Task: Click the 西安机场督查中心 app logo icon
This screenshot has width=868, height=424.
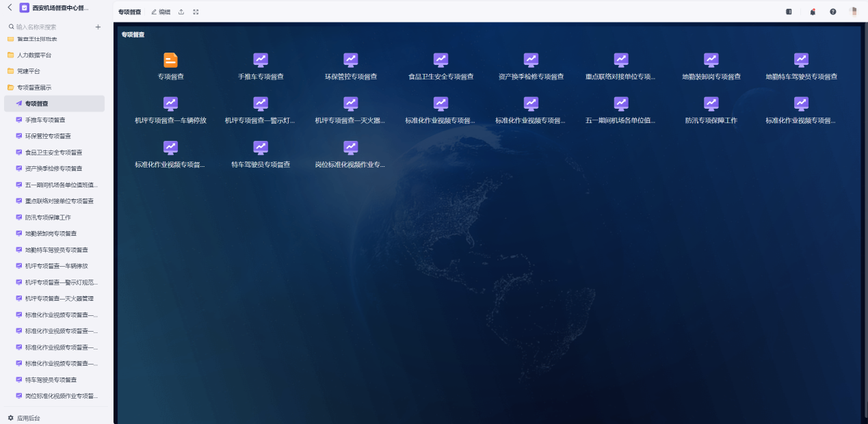Action: 25,8
